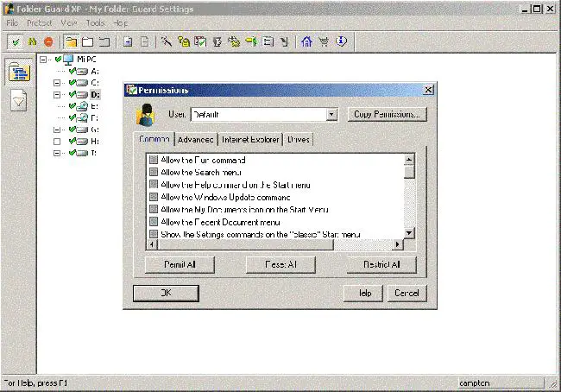561x392 pixels.
Task: Click the green checkmark toolbar icon
Action: point(16,42)
